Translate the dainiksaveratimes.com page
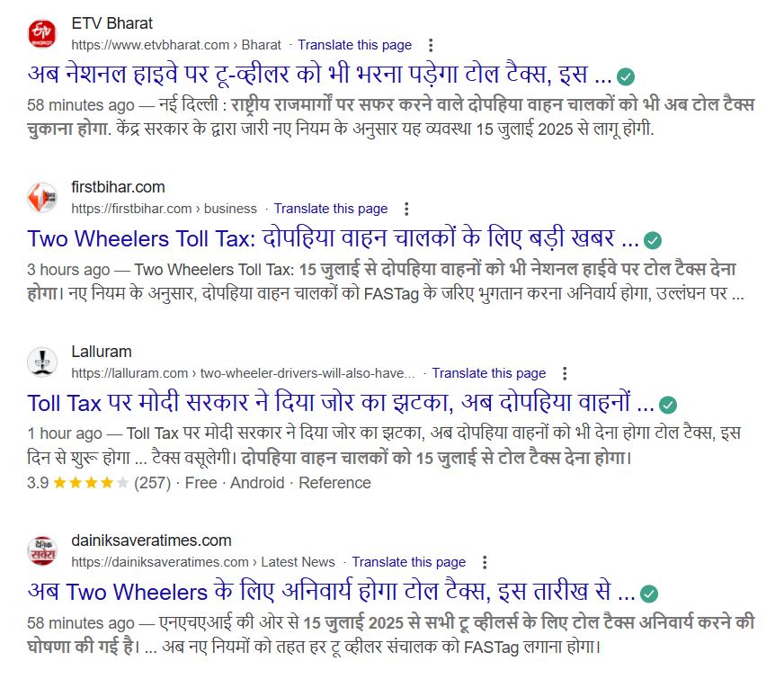The width and height of the screenshot is (784, 679). click(408, 562)
